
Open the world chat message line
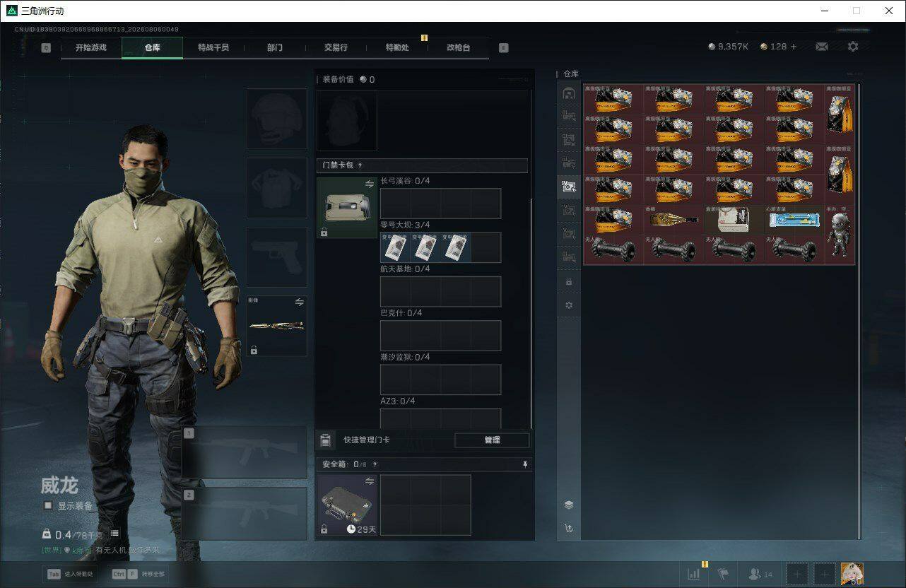click(x=101, y=550)
